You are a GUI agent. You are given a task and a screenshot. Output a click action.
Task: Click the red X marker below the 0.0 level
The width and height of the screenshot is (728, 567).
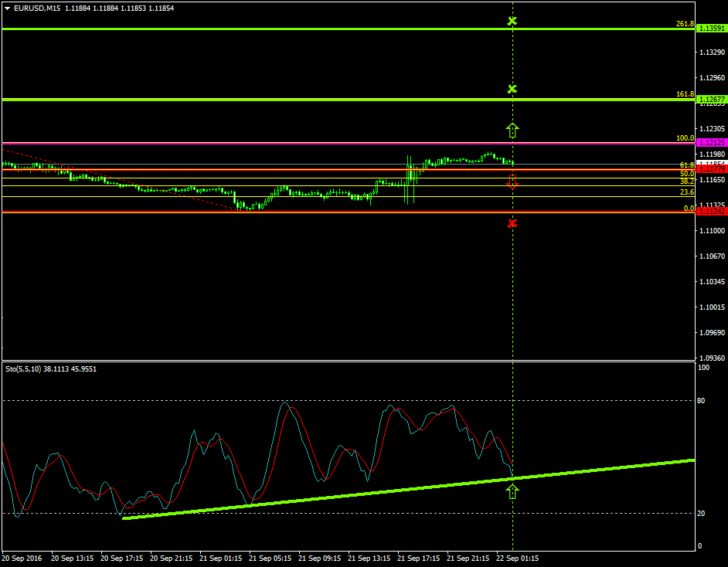512,223
